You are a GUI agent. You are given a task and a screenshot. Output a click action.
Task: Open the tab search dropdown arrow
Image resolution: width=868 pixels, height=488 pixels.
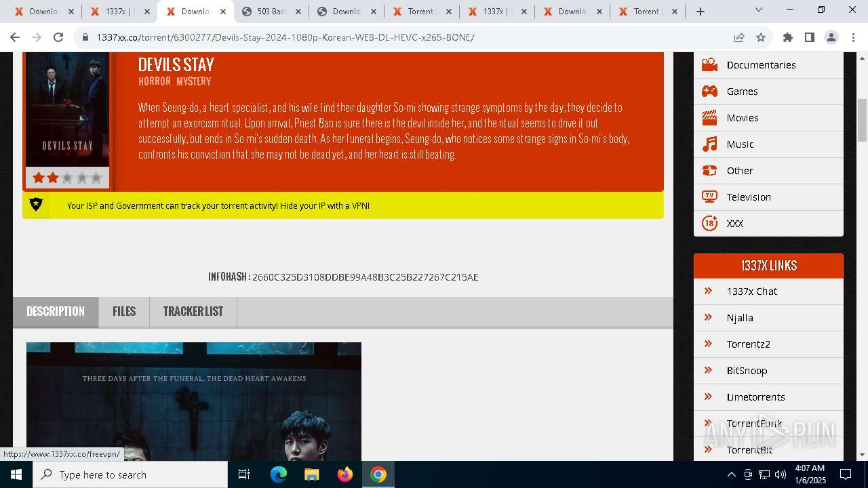tap(759, 10)
